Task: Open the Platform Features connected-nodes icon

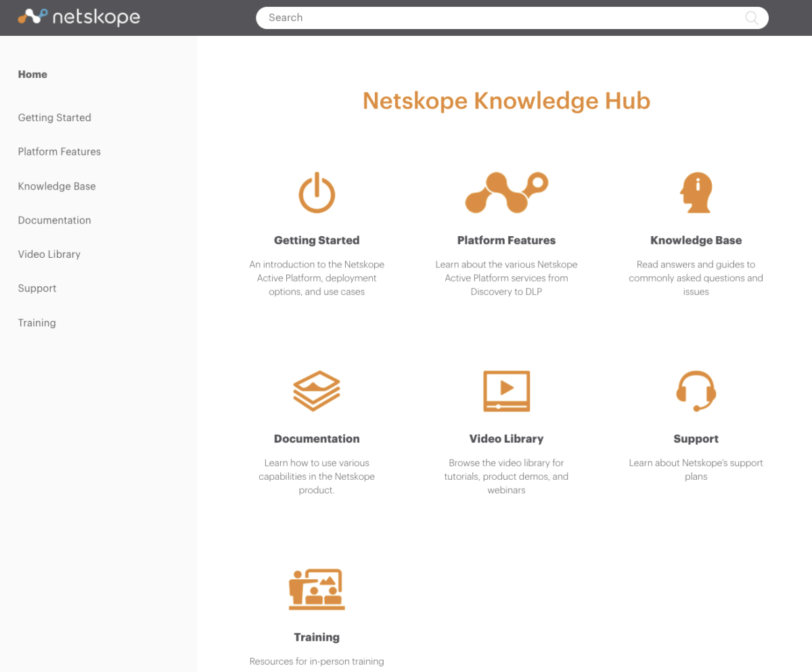Action: tap(506, 192)
